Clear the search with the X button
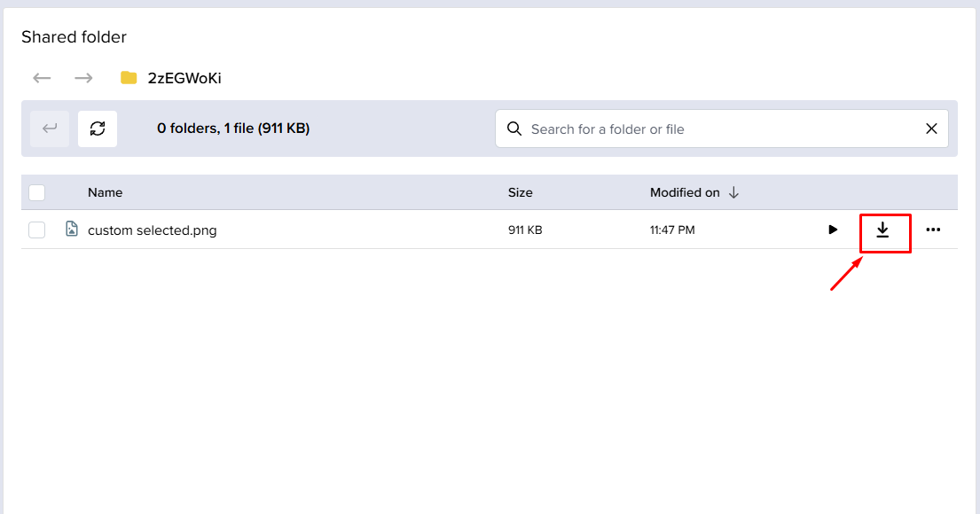 tap(931, 128)
